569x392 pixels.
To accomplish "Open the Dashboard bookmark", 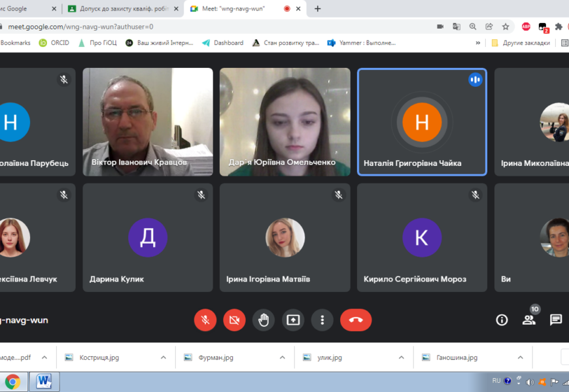I will pos(223,43).
